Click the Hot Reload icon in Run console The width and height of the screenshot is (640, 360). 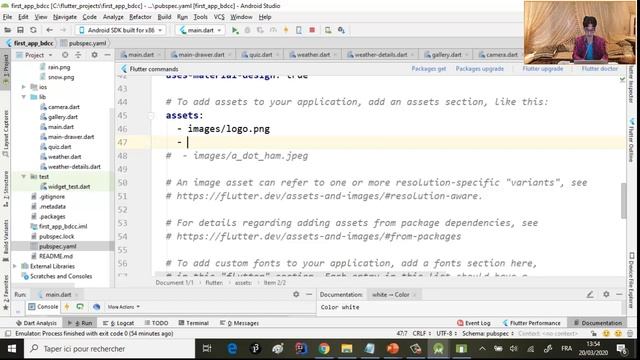point(67,307)
